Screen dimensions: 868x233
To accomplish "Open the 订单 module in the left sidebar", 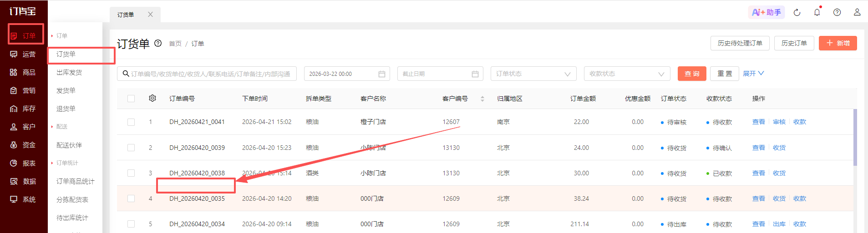I will [24, 36].
